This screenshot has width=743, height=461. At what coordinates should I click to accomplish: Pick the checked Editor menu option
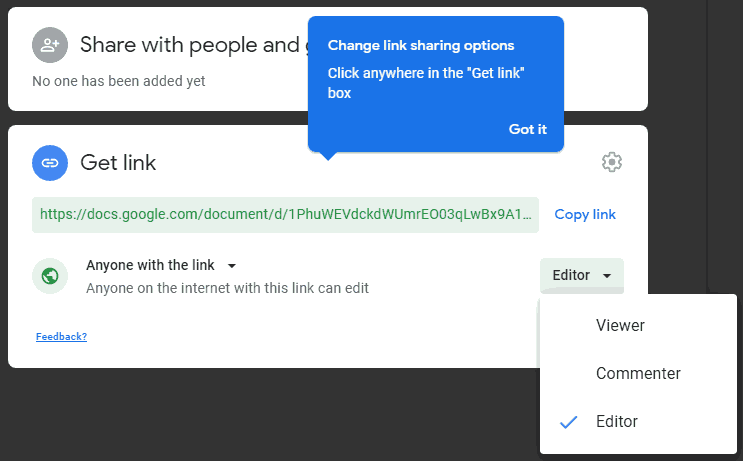pyautogui.click(x=617, y=422)
